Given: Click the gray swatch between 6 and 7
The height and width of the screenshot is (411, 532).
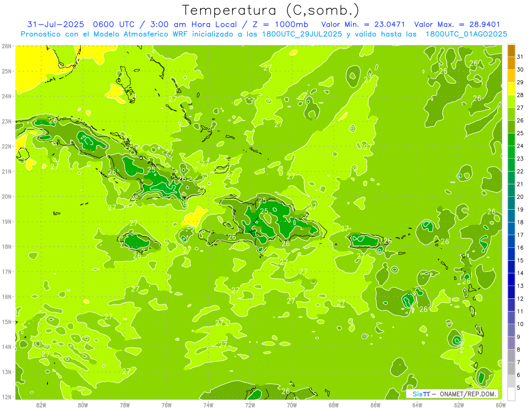Looking at the screenshot, I should pyautogui.click(x=511, y=368).
